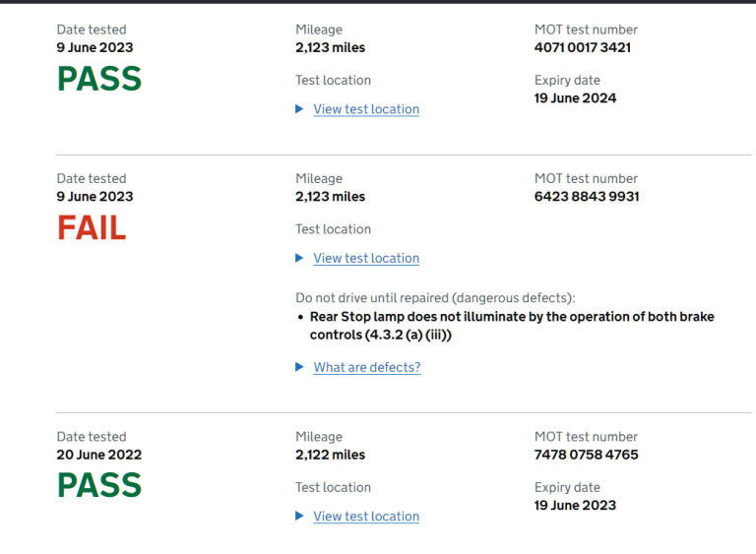Click the Rear Stop lamp defect description
Image resolution: width=756 pixels, height=554 pixels.
pos(512,326)
